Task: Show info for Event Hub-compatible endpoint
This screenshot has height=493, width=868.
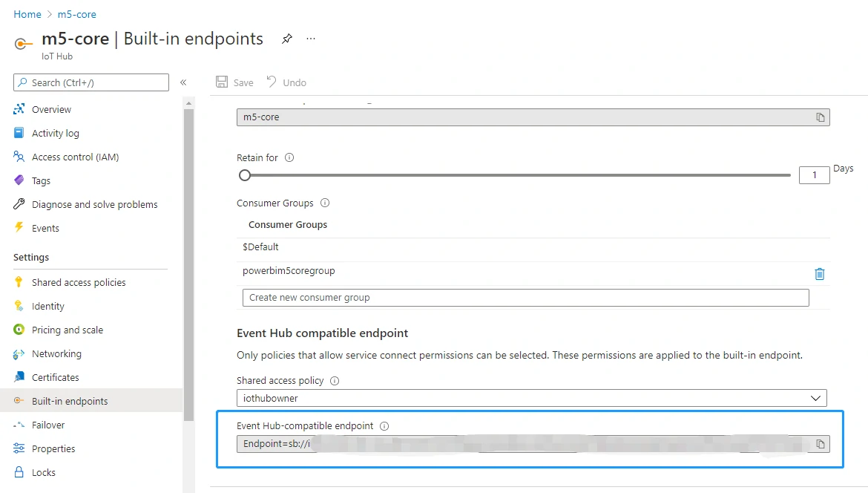Action: (x=384, y=426)
